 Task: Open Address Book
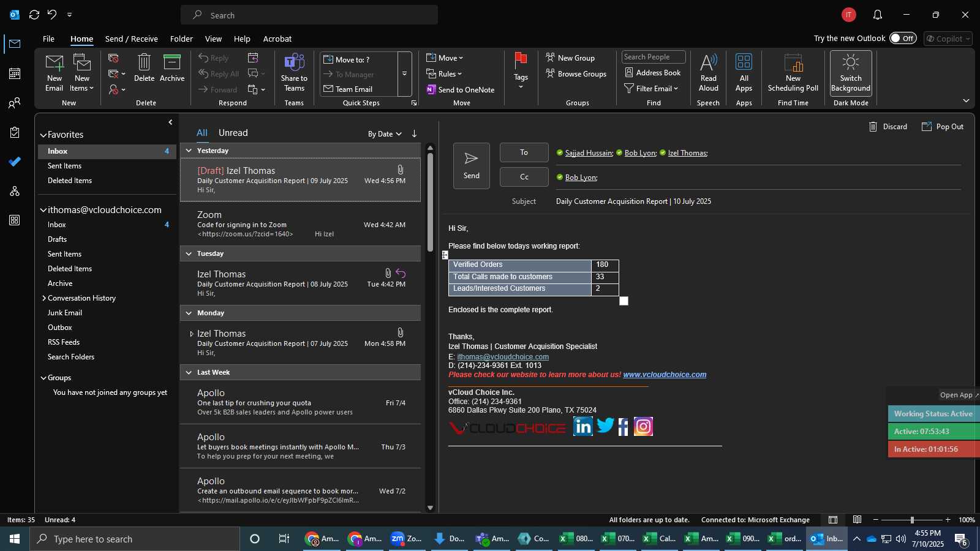tap(652, 73)
